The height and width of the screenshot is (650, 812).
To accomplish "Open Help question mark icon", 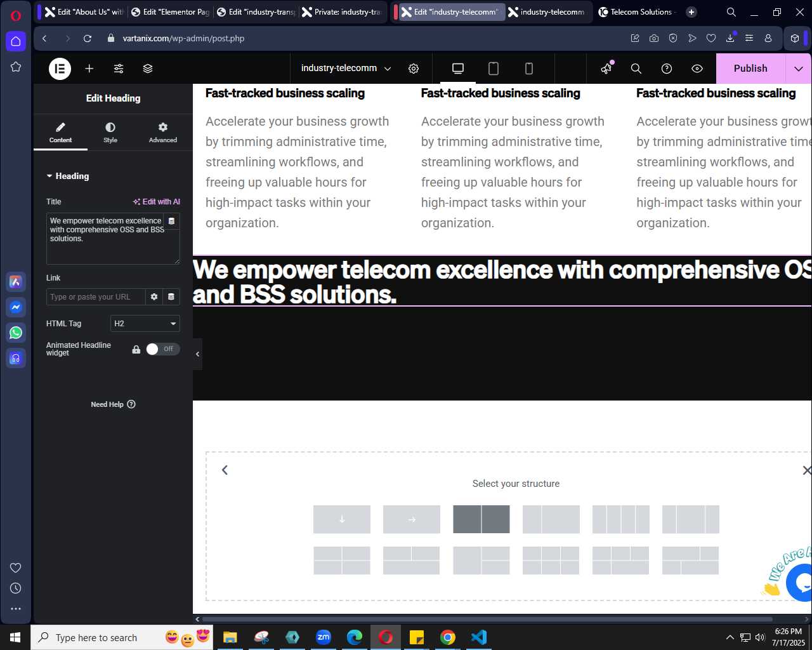I will (667, 69).
